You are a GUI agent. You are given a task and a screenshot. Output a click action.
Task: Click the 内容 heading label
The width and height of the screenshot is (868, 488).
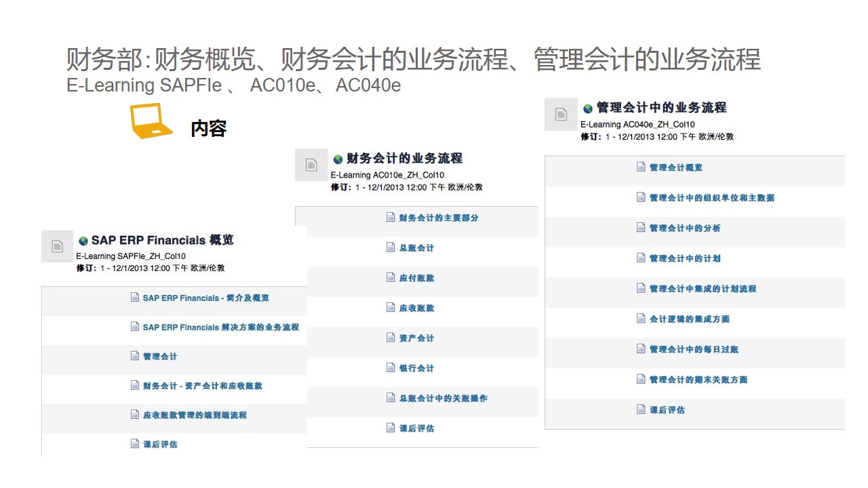208,128
